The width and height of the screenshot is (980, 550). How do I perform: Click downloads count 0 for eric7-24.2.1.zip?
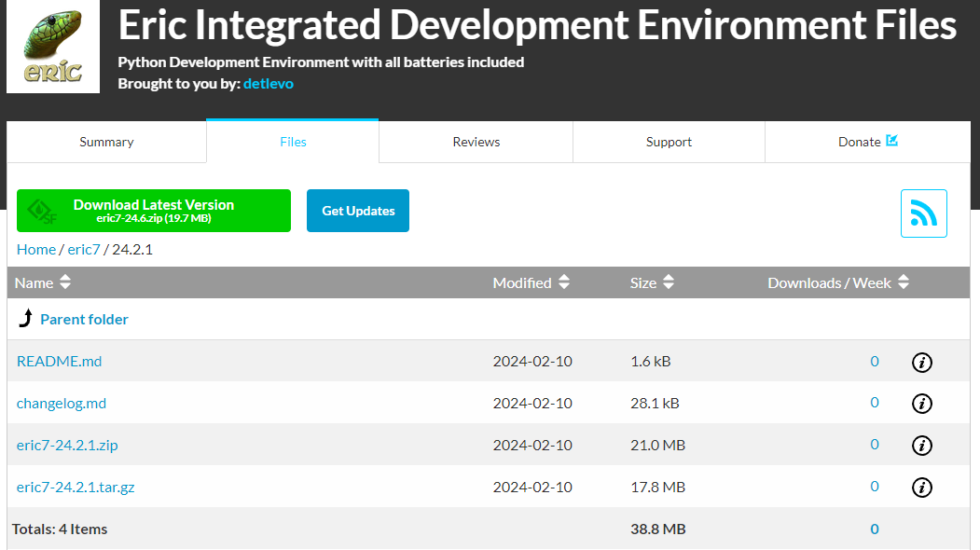click(x=875, y=445)
